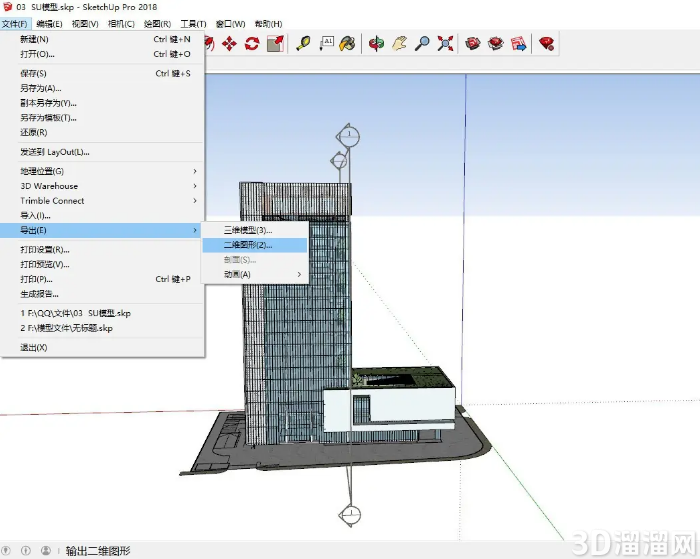Open the 文件(F) menu

(x=15, y=24)
